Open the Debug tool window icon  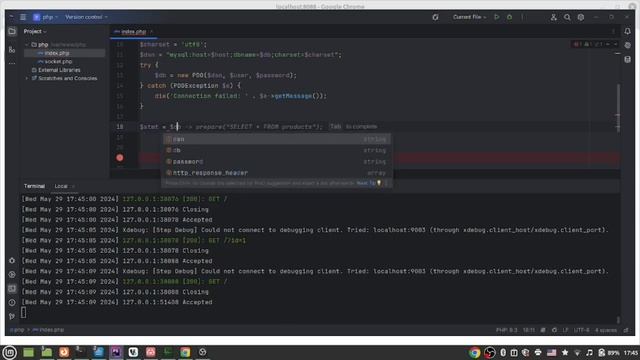click(x=12, y=260)
